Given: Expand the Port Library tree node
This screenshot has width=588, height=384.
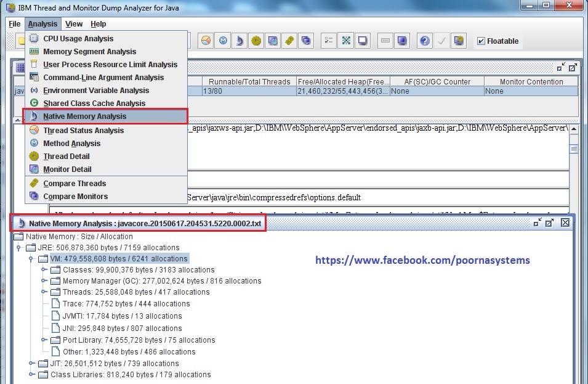Looking at the screenshot, I should (x=44, y=340).
